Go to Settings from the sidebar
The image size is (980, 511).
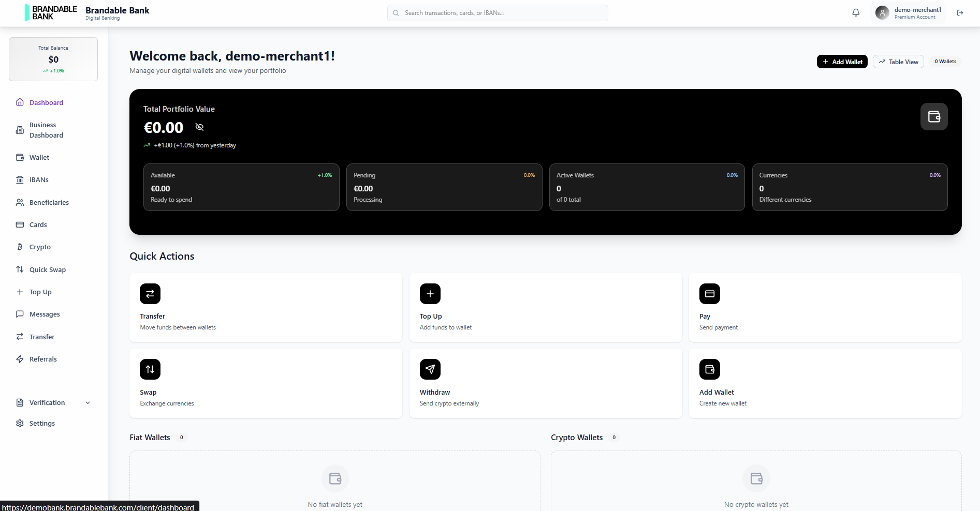pos(42,423)
